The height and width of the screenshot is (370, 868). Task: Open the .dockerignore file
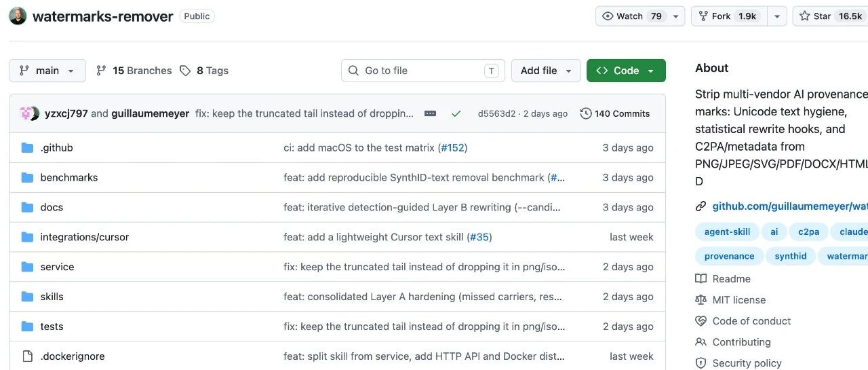click(73, 356)
